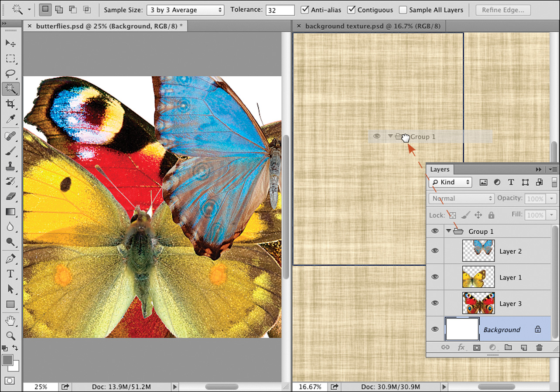Screen dimensions: 560x392
Task: Select the Rectangular Marquee tool
Action: [x=10, y=58]
